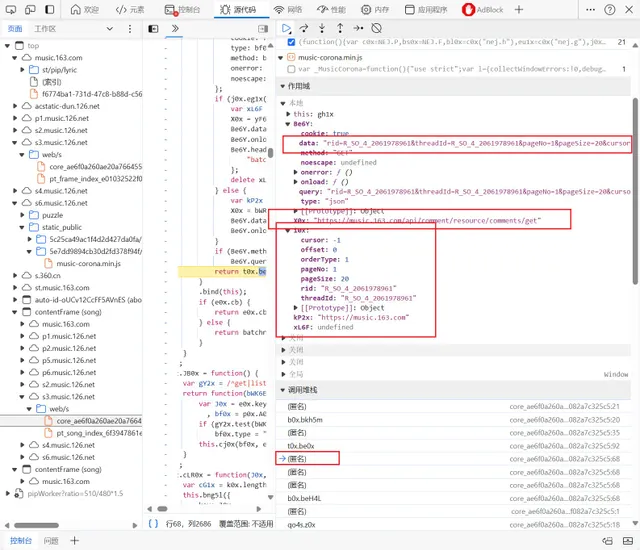Click the inspect element picker icon
The height and width of the screenshot is (550, 640).
click(x=11, y=9)
